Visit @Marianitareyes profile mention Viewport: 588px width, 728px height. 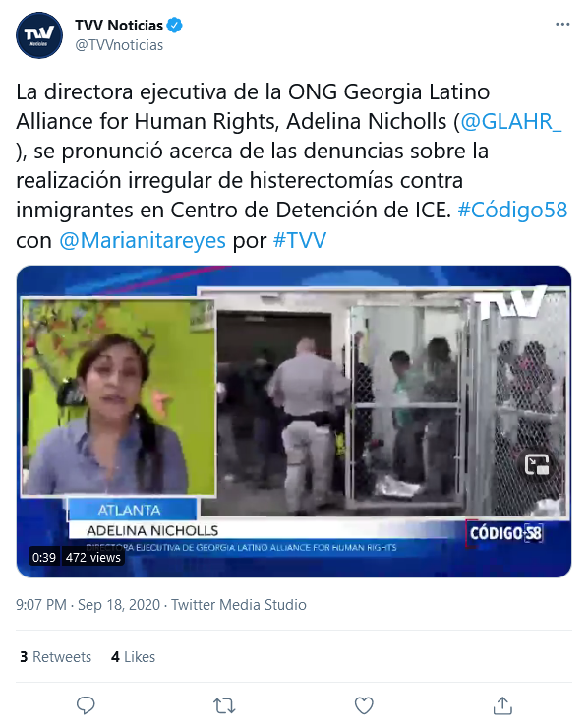coord(143,240)
